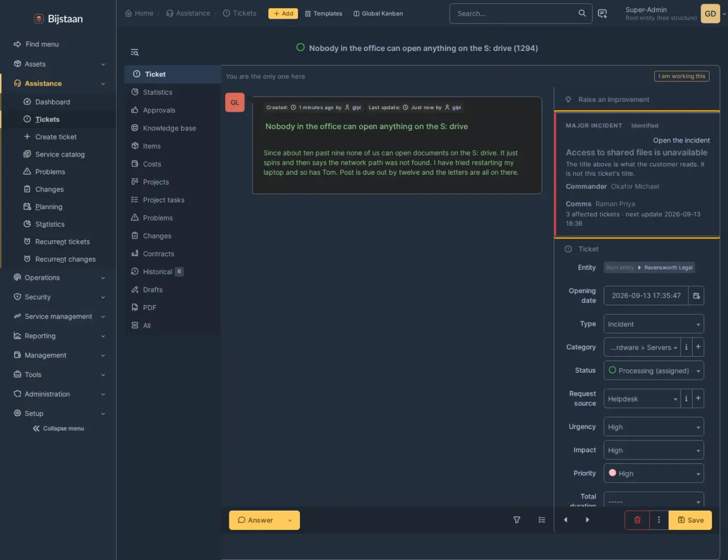Open the Status dropdown Processing (assigned)

point(654,371)
